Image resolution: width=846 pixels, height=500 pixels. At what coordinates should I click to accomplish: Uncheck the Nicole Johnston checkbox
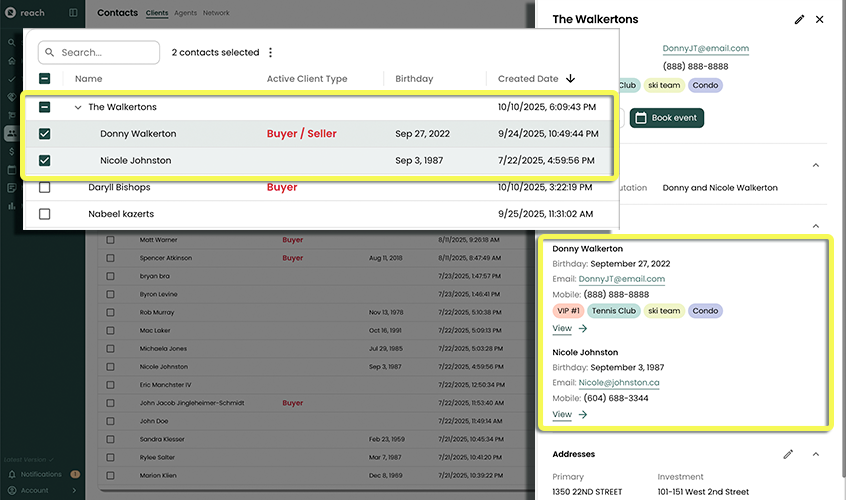tap(45, 160)
